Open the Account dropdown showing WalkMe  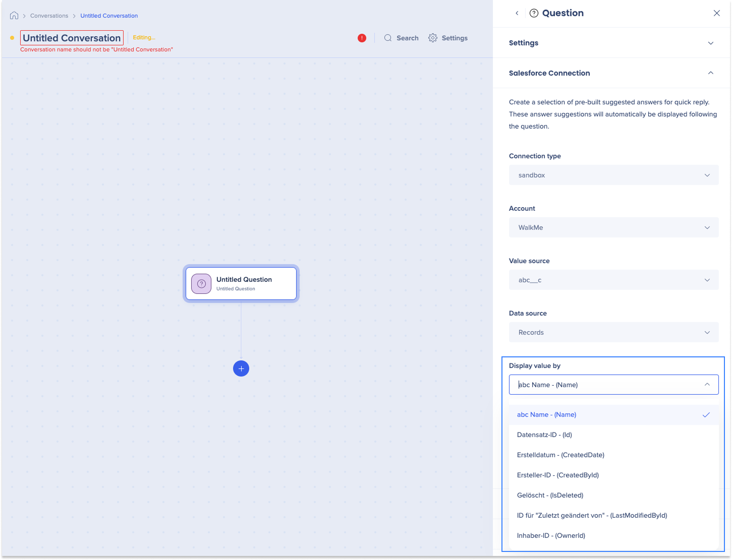613,227
